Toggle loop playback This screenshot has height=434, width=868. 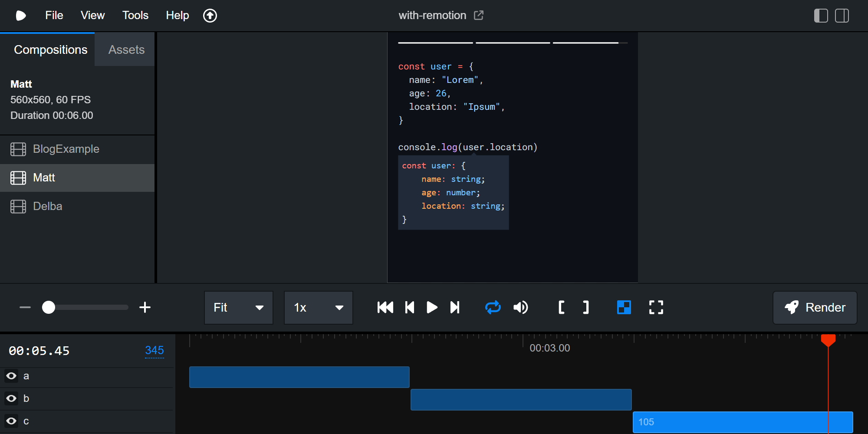click(493, 307)
